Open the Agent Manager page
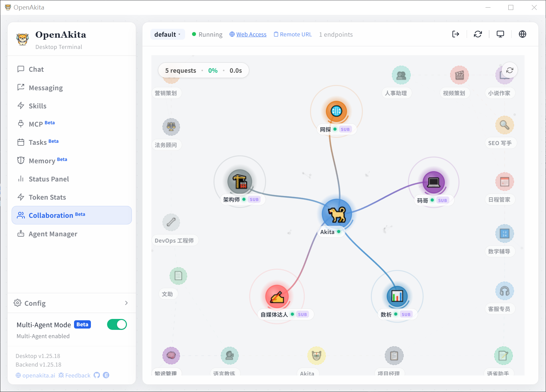546x392 pixels. pos(72,234)
